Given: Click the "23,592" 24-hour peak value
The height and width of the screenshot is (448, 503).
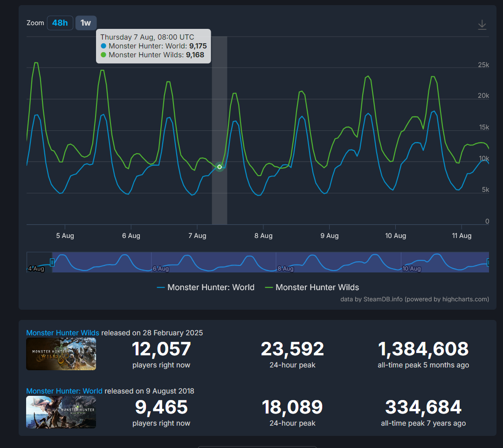Looking at the screenshot, I should tap(292, 349).
